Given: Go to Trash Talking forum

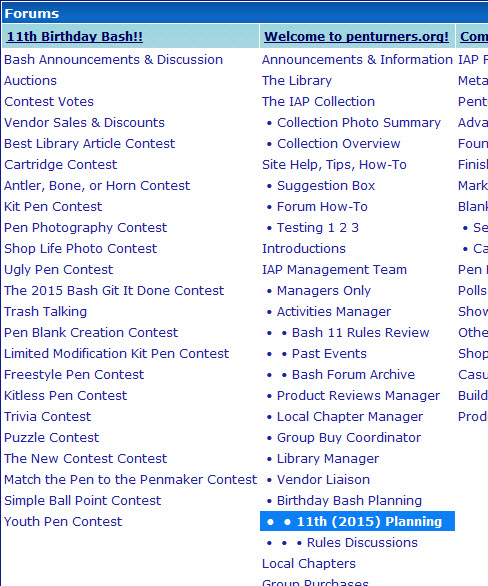Looking at the screenshot, I should coord(46,312).
